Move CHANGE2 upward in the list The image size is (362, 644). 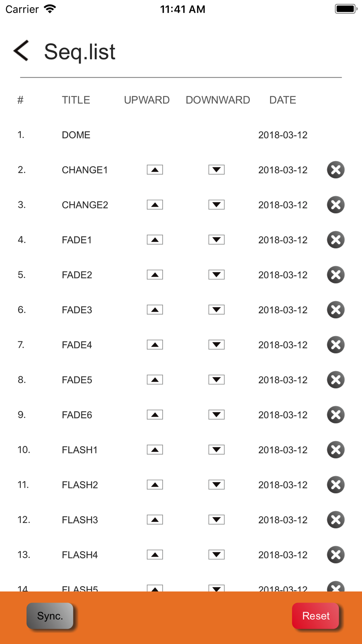[155, 205]
